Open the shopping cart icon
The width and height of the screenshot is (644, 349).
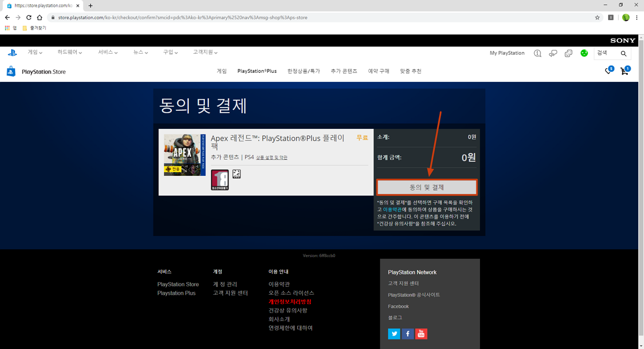point(625,71)
